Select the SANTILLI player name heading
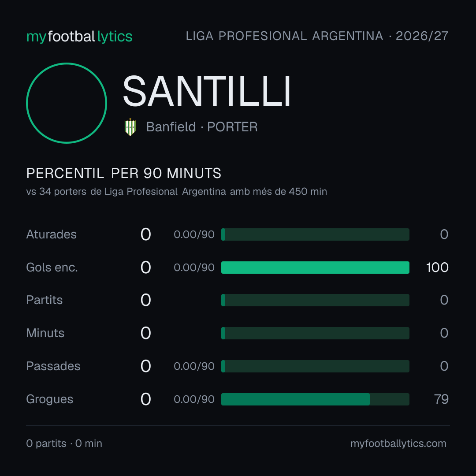The width and height of the screenshot is (476, 476). 207,91
